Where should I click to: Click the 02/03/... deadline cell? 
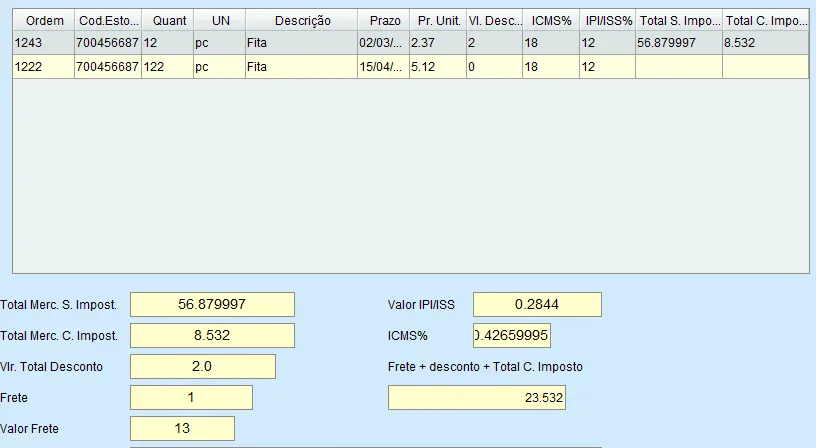[x=384, y=43]
